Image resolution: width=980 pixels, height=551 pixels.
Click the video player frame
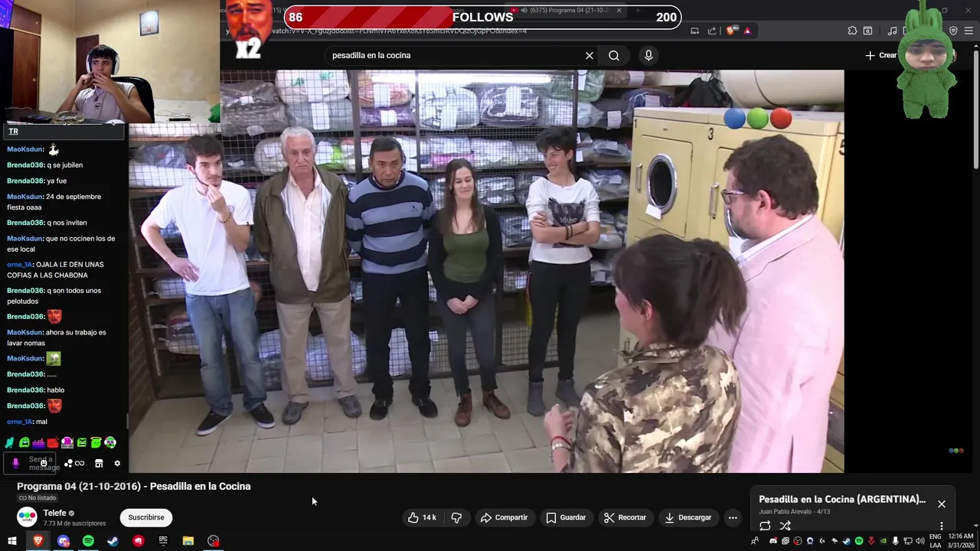point(486,271)
